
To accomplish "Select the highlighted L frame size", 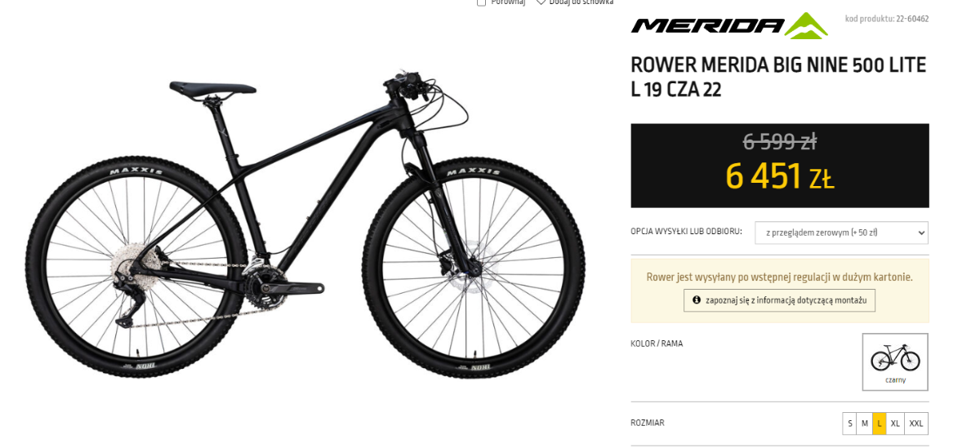I will 880,424.
